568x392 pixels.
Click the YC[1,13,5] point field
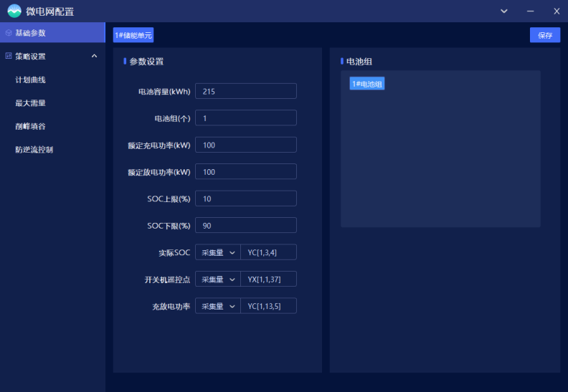pyautogui.click(x=268, y=306)
